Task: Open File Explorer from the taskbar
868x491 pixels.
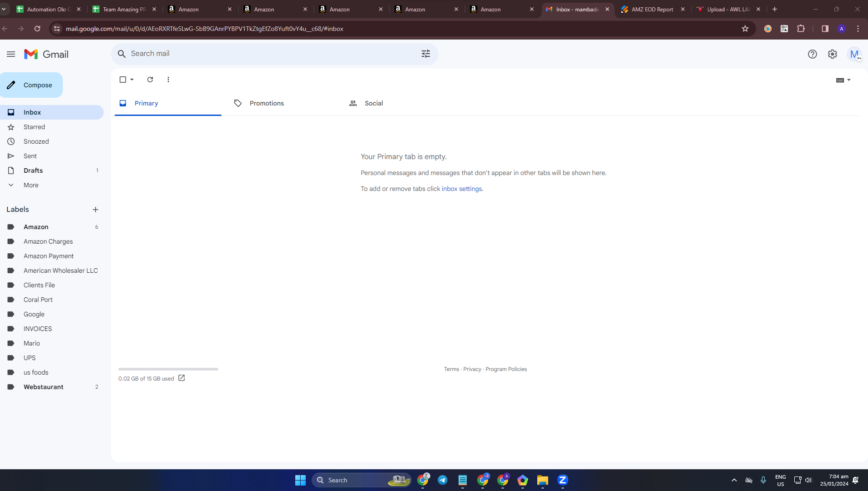Action: [x=543, y=480]
